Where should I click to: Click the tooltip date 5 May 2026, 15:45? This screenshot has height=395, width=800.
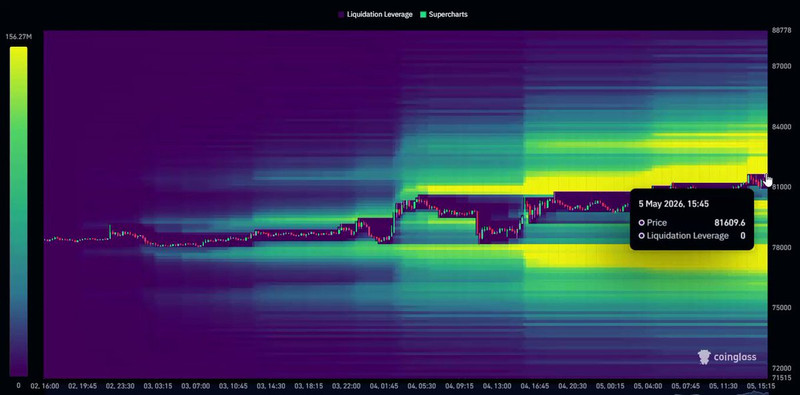coord(673,204)
